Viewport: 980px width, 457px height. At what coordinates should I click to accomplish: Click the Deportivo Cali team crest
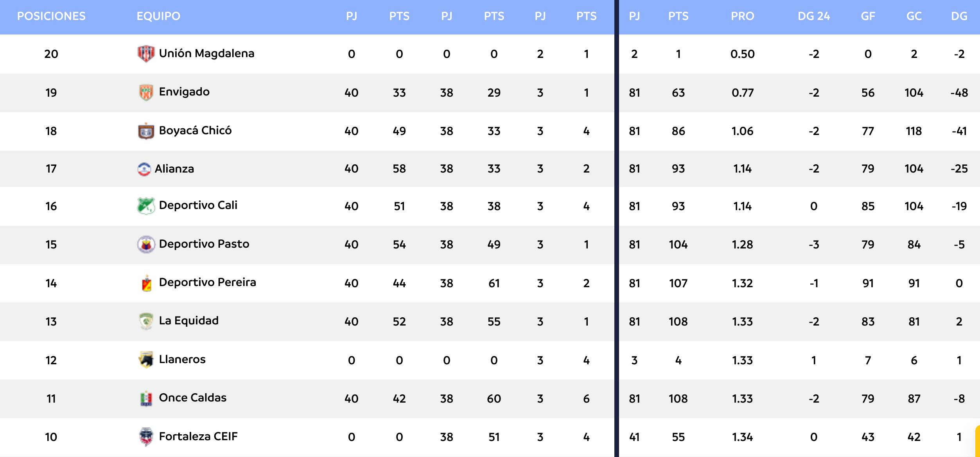(x=146, y=206)
